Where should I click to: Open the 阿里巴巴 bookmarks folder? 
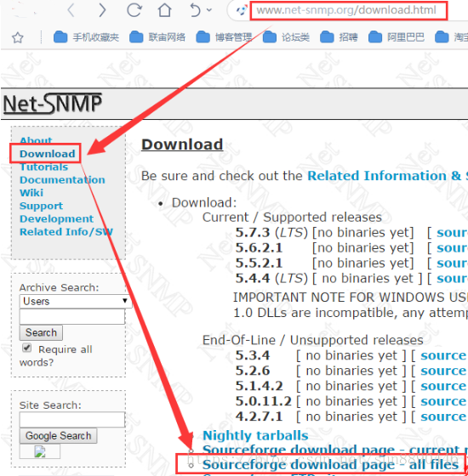click(397, 37)
